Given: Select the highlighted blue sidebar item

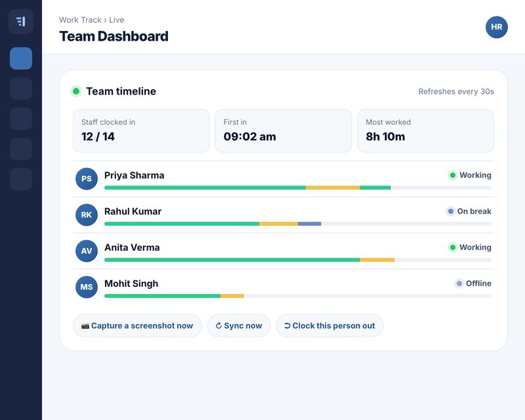Looking at the screenshot, I should pyautogui.click(x=21, y=58).
